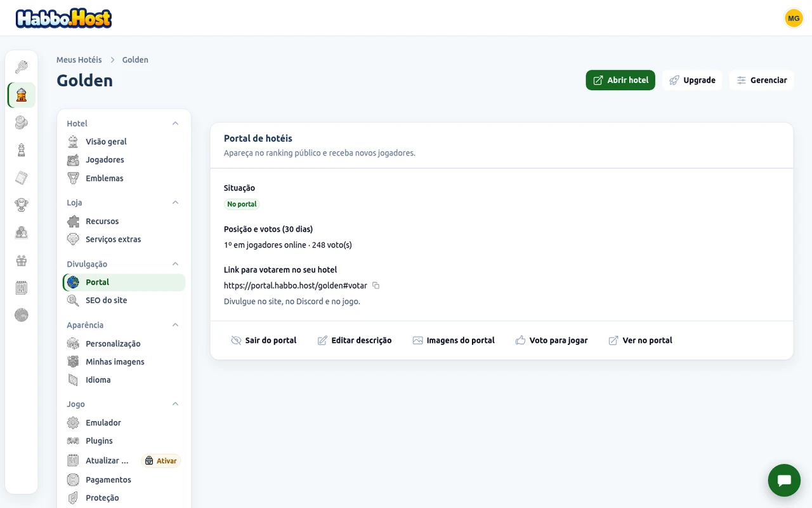
Task: Open the trophy icon in the left rail
Action: tap(22, 205)
